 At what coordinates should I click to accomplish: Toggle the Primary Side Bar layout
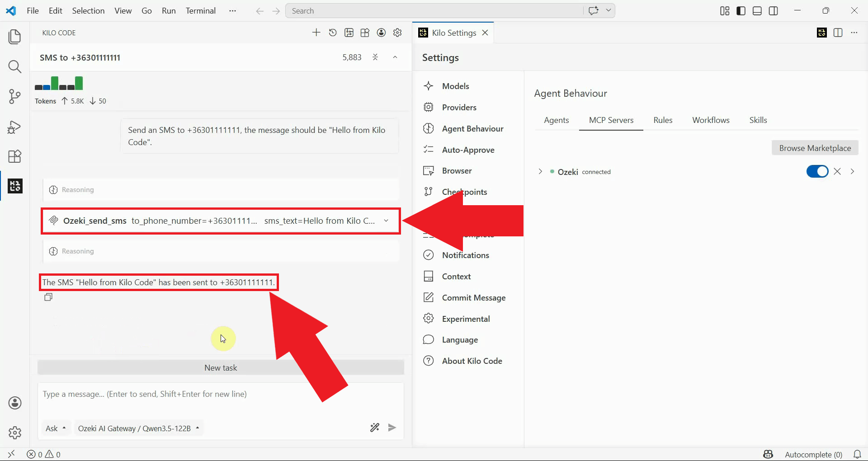[741, 11]
